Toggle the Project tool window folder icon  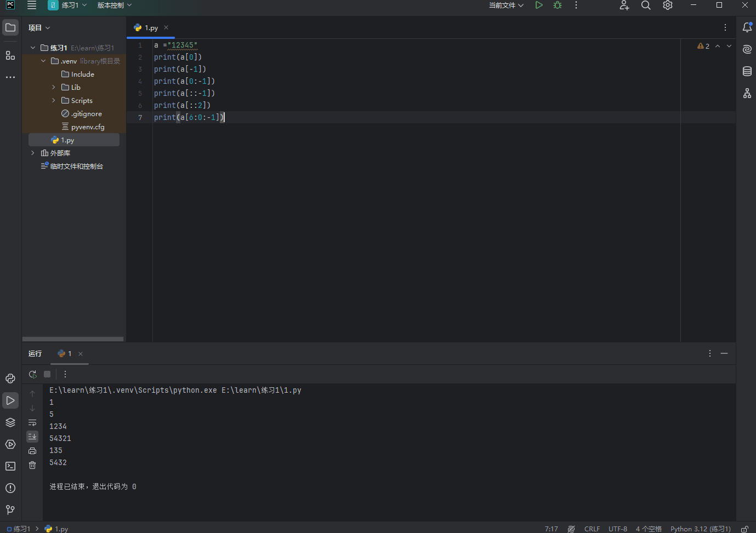tap(10, 27)
